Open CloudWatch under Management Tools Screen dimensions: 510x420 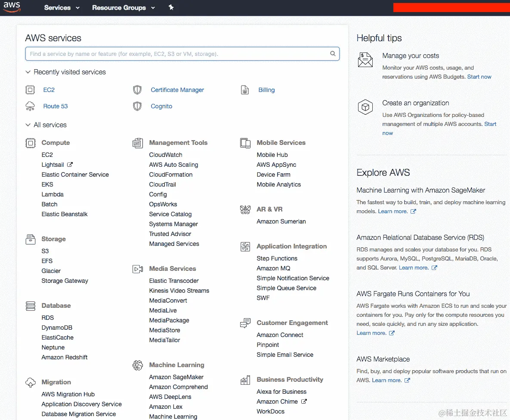coord(166,155)
